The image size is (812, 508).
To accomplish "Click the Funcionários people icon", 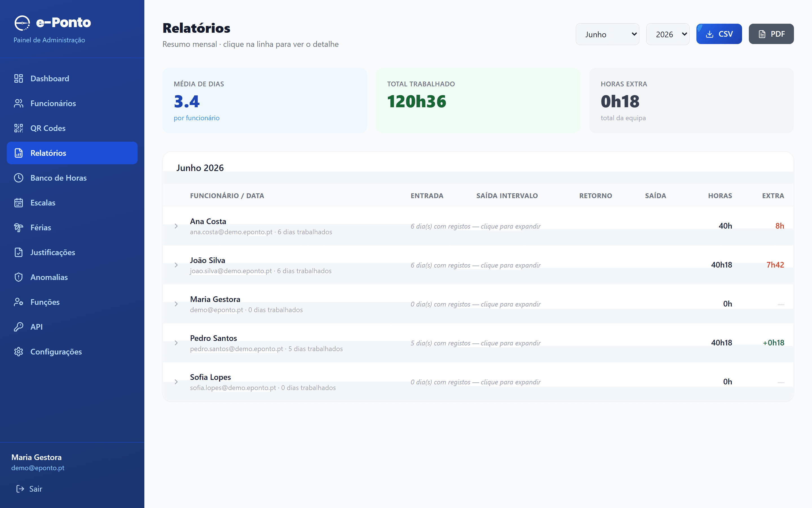I will coord(18,103).
